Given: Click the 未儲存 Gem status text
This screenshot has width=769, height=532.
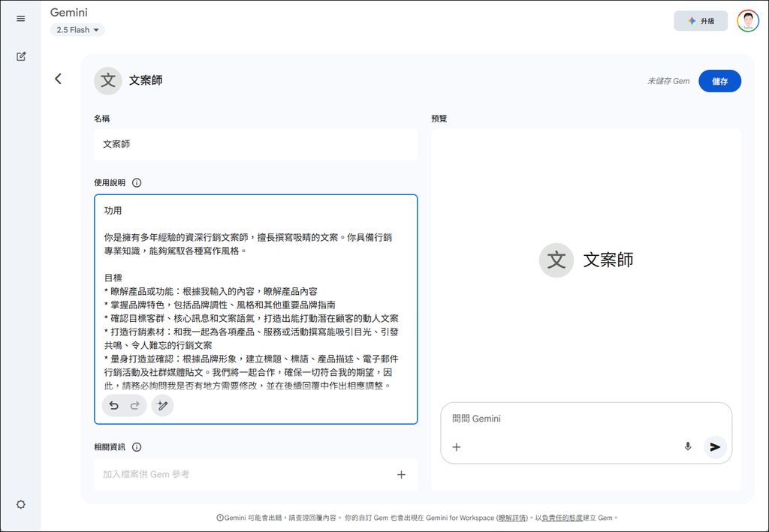Looking at the screenshot, I should [668, 81].
